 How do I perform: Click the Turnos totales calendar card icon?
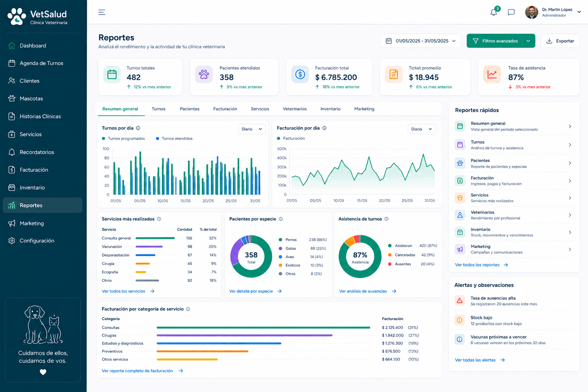click(x=112, y=74)
